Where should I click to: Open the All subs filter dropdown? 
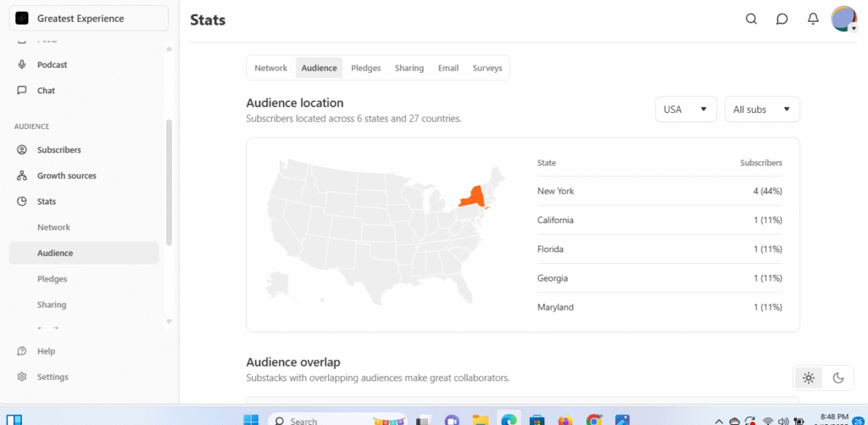click(762, 109)
